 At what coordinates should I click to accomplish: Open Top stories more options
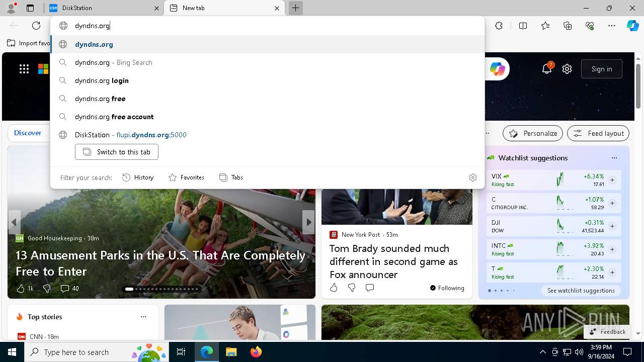click(x=143, y=317)
